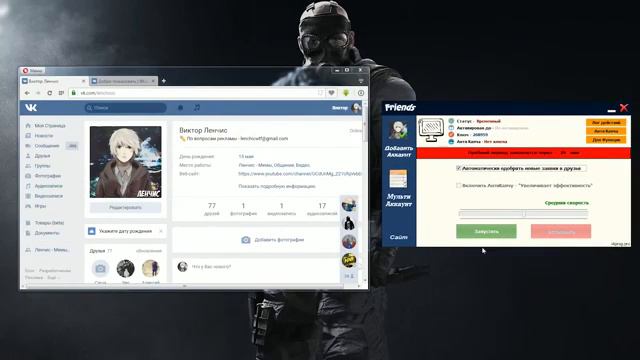Image resolution: width=640 pixels, height=360 pixels.
Task: Open the YouTube channel web-site link
Action: click(x=300, y=174)
